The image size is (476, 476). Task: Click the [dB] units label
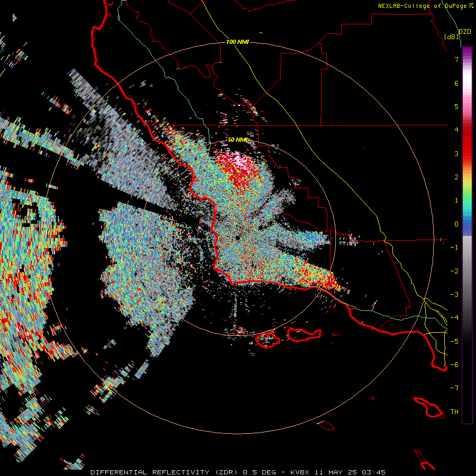tap(452, 36)
